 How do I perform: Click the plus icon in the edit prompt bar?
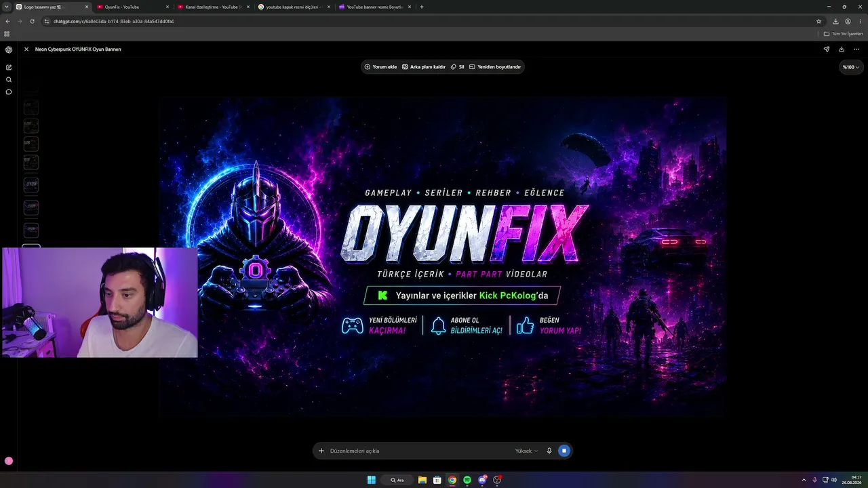pos(321,451)
